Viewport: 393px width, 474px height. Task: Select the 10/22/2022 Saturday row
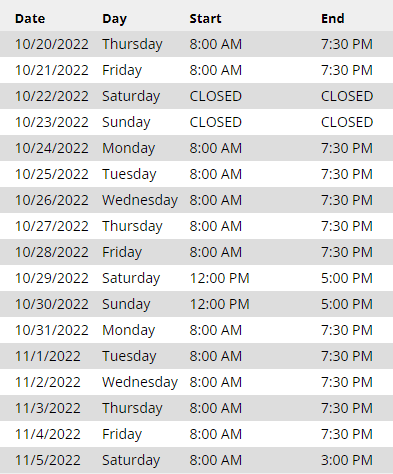pos(196,96)
